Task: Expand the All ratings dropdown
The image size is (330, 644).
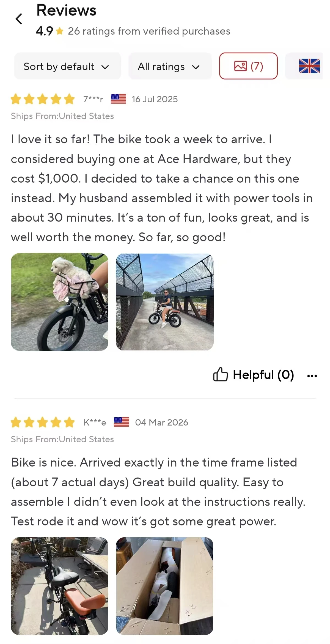Action: coord(170,66)
